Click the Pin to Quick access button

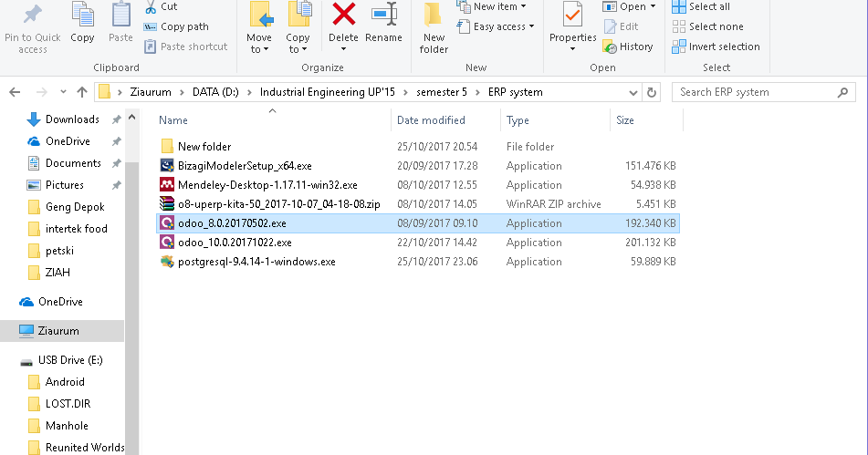click(x=32, y=29)
